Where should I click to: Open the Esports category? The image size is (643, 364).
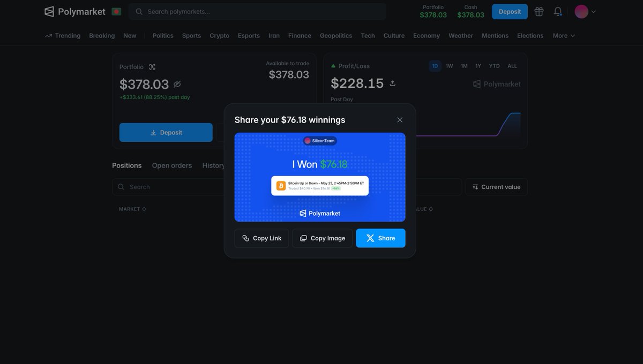click(x=249, y=36)
